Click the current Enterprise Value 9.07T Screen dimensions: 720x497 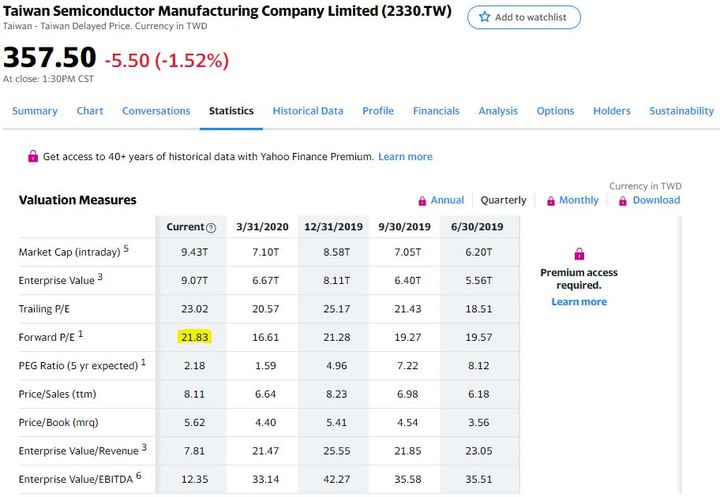pos(195,281)
